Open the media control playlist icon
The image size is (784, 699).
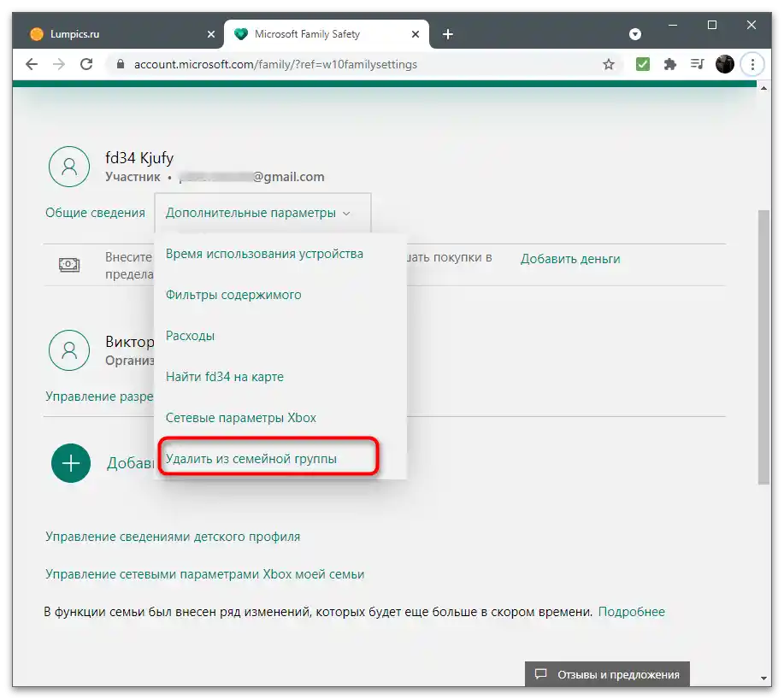point(697,64)
